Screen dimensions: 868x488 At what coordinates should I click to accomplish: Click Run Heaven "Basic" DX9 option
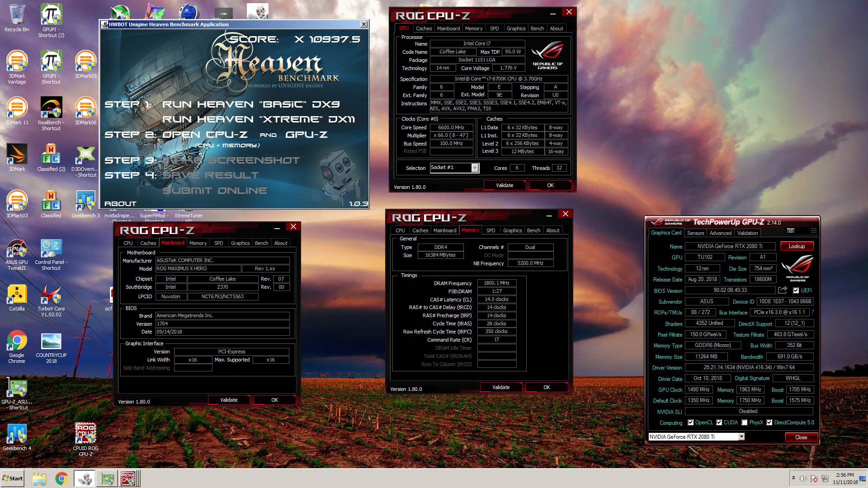pos(251,104)
